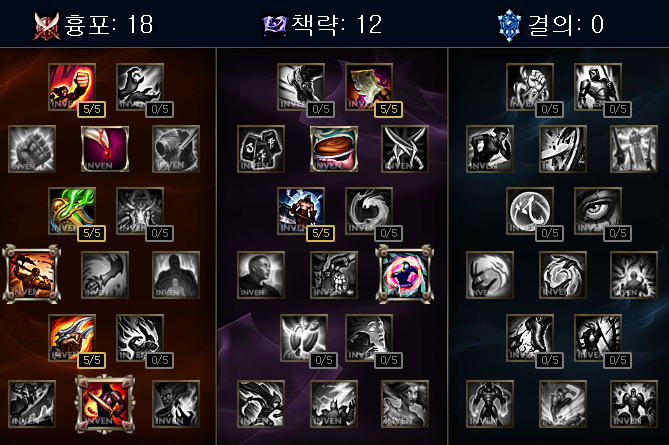Select the greyed raised fist mastery atop Resolve
This screenshot has width=669, height=445.
tap(530, 87)
